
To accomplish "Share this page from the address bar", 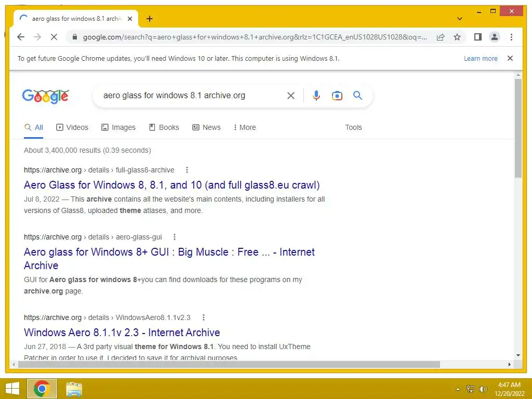I will pyautogui.click(x=441, y=37).
